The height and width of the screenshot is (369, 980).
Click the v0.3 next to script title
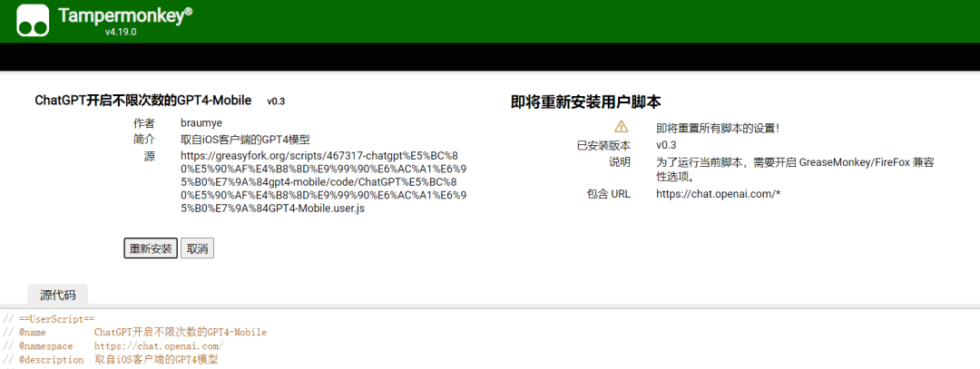276,102
